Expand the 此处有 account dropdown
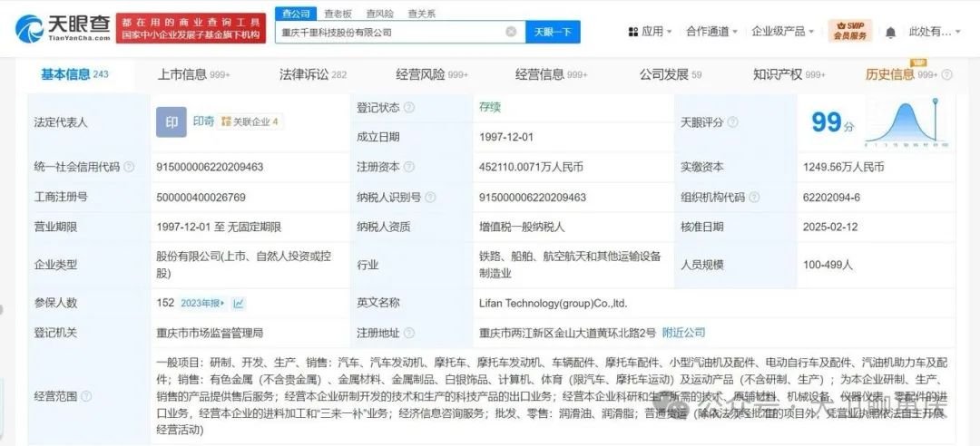Screen dimensions: 980x446 958,31
